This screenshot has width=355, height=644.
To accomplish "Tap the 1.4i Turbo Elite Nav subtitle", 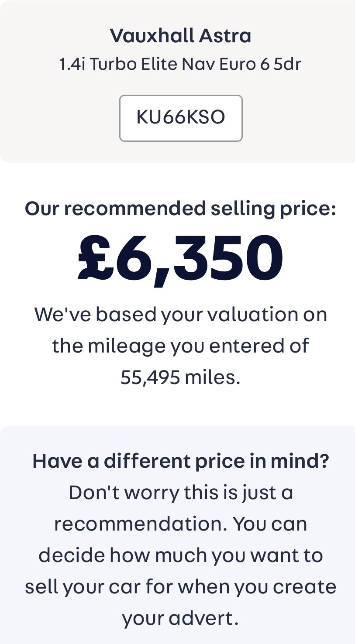I will click(x=180, y=65).
